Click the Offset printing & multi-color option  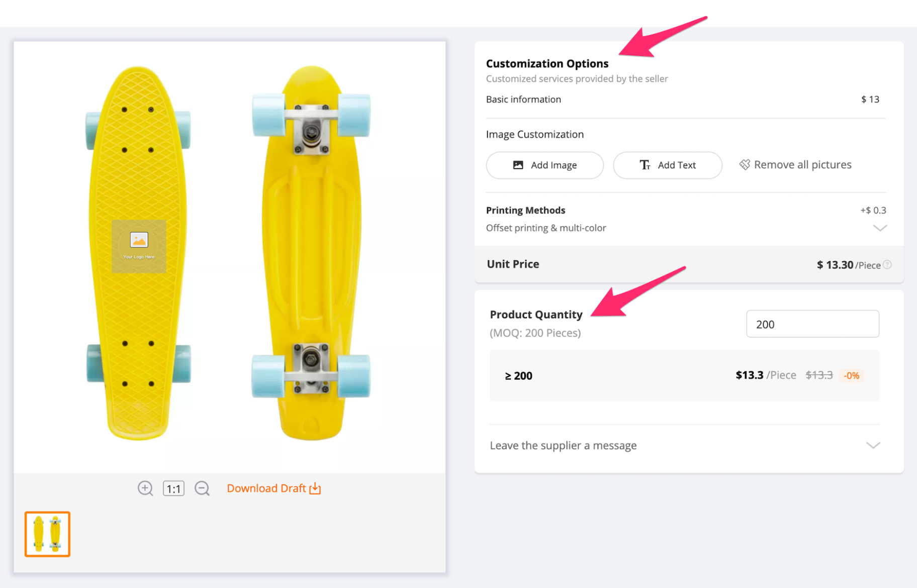point(546,228)
